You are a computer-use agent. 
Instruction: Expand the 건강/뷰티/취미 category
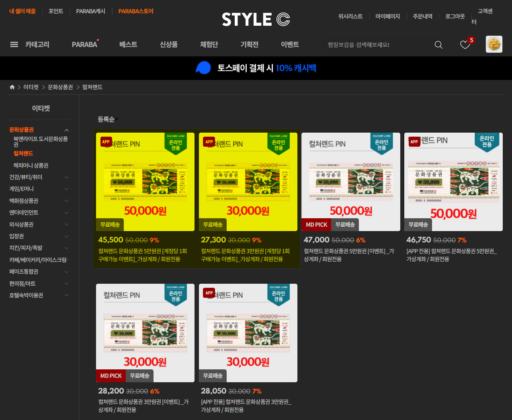click(x=67, y=177)
